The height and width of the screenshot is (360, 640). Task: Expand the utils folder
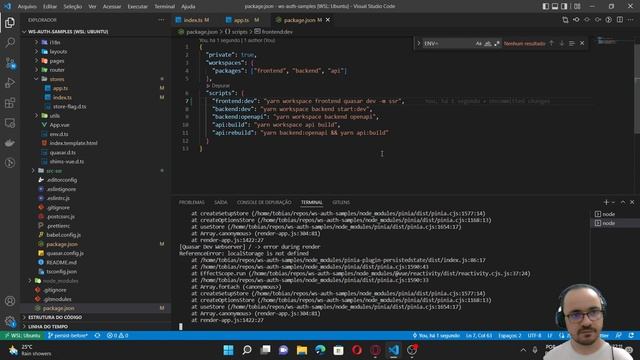click(x=37, y=116)
